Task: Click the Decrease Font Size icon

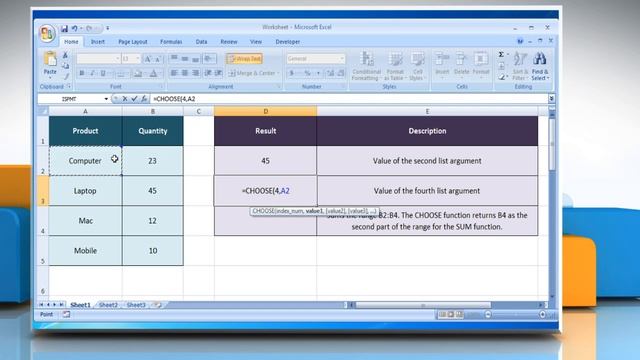Action: pos(158,59)
